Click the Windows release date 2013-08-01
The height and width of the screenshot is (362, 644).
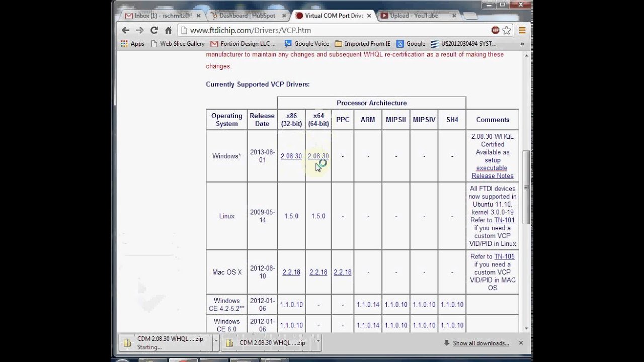262,156
